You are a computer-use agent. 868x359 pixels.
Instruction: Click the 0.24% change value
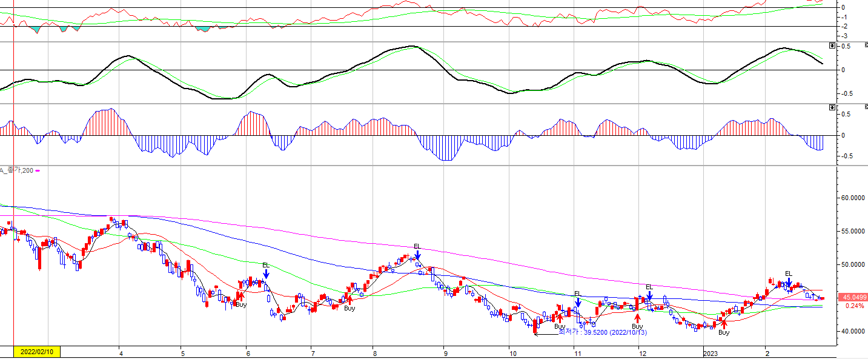point(854,306)
